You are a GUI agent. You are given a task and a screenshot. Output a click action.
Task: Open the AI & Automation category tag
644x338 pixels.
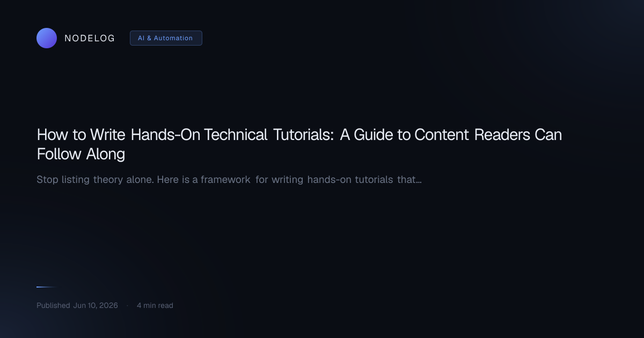[166, 38]
